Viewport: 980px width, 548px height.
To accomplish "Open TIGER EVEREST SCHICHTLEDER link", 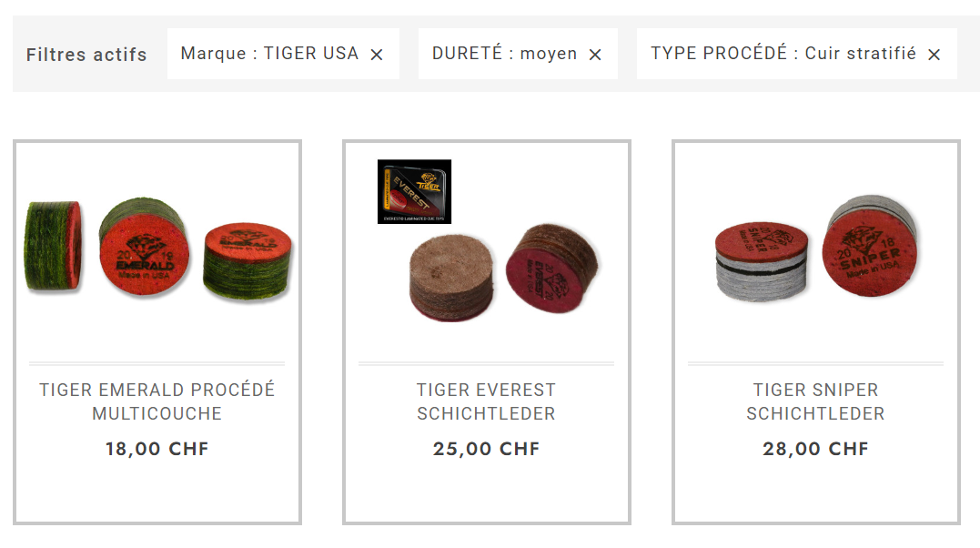I will tap(486, 401).
